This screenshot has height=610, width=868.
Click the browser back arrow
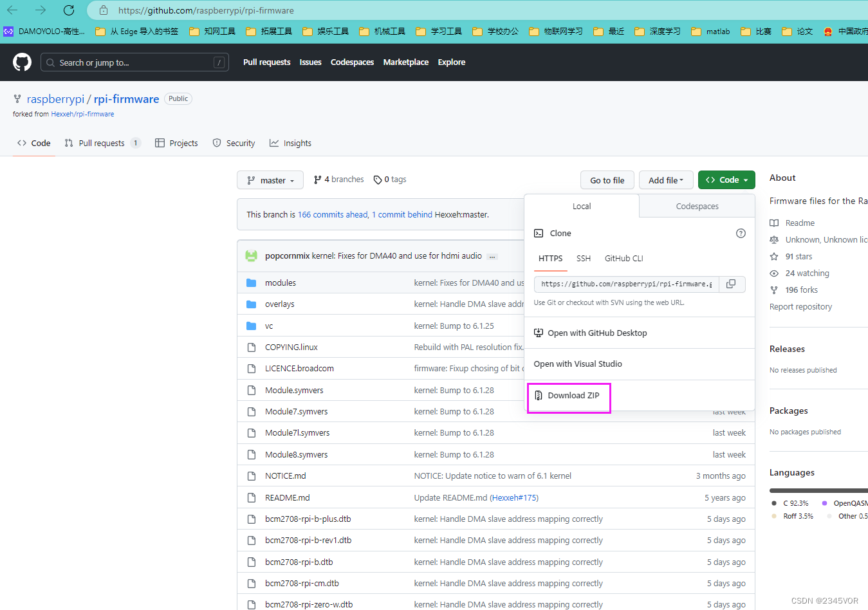click(12, 10)
